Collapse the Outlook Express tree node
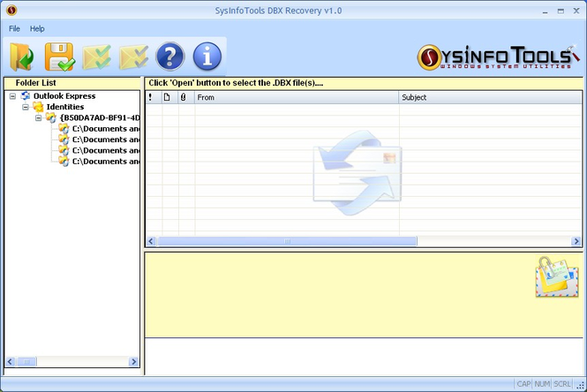Image resolution: width=587 pixels, height=392 pixels. click(12, 96)
